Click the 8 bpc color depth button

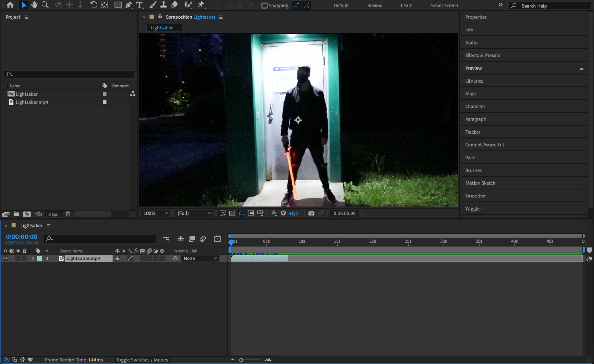[53, 214]
